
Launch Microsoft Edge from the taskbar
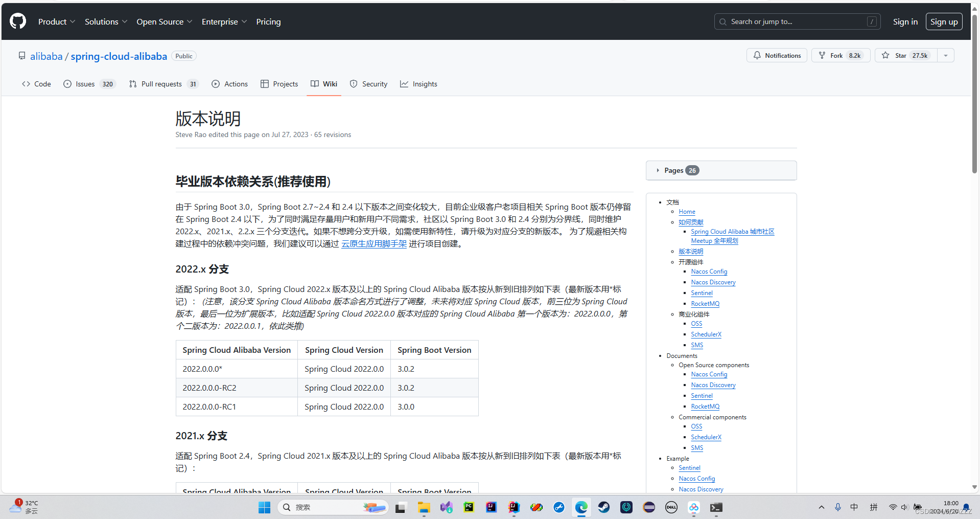581,507
